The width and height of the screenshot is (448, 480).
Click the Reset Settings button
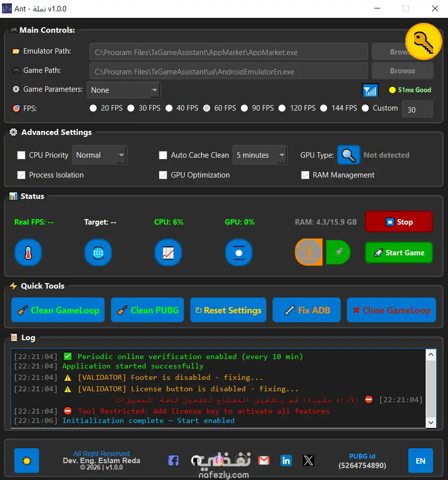228,310
